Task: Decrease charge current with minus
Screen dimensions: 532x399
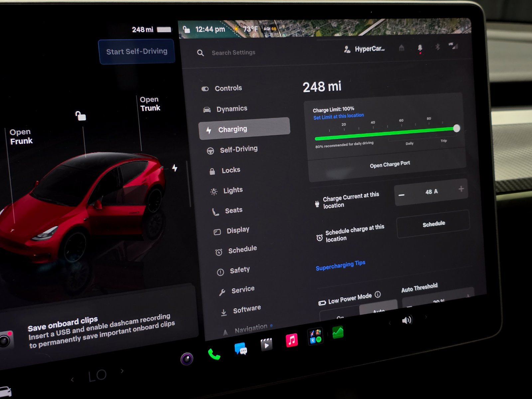Action: 402,195
